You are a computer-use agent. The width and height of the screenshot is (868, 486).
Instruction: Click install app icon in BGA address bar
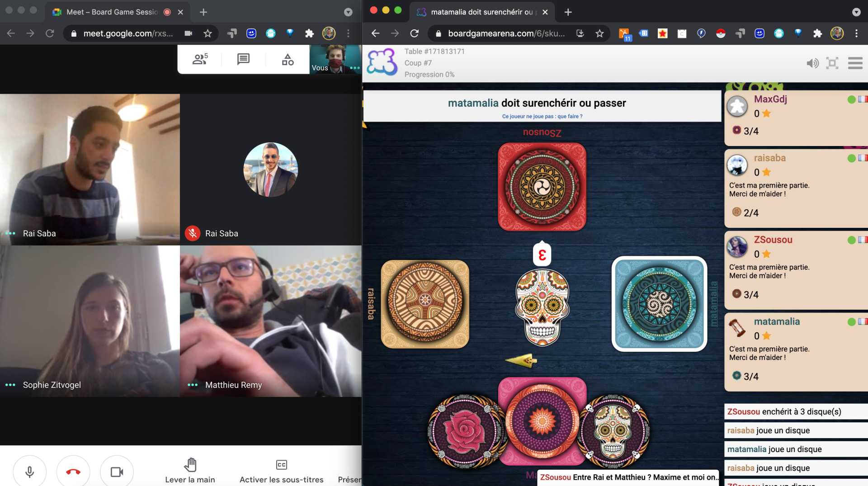point(580,33)
